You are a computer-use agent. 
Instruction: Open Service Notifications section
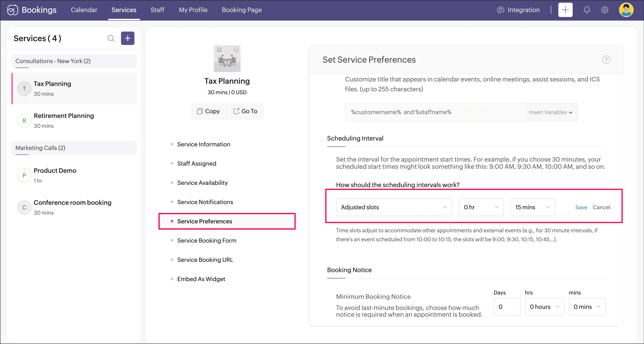pyautogui.click(x=205, y=202)
